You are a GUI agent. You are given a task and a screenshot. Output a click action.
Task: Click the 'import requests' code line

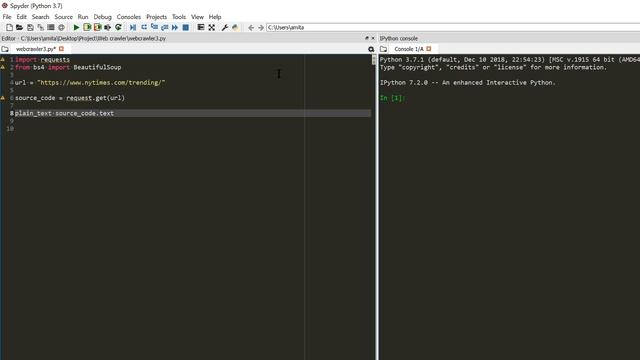point(42,60)
